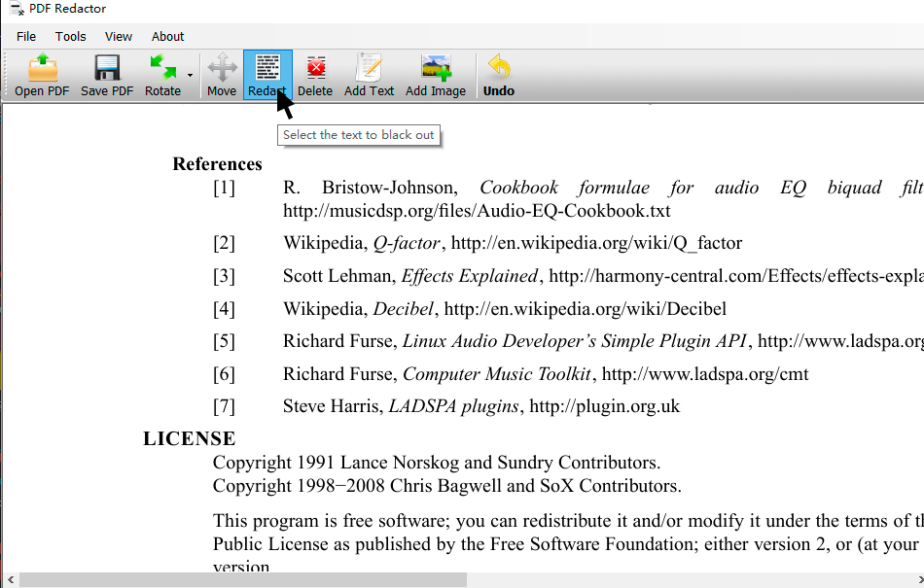The width and height of the screenshot is (924, 588).
Task: Click "Q-factor" italic title in reference 2
Action: point(407,243)
